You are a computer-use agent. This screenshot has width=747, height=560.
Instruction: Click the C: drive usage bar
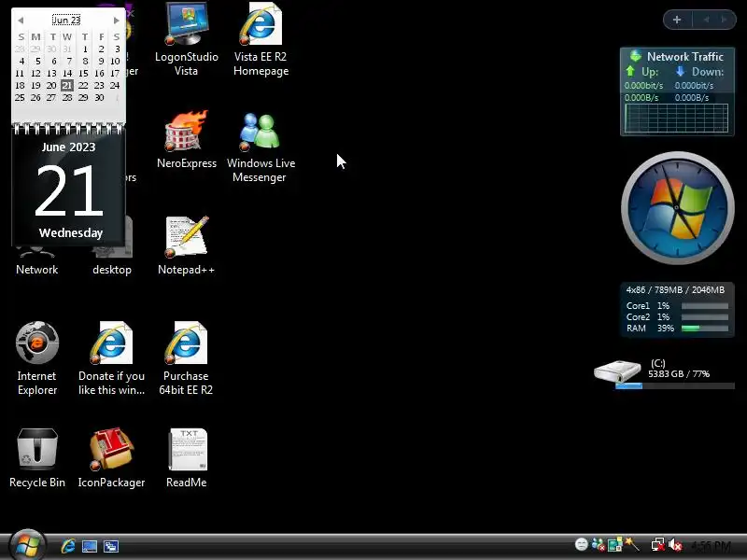pos(674,385)
